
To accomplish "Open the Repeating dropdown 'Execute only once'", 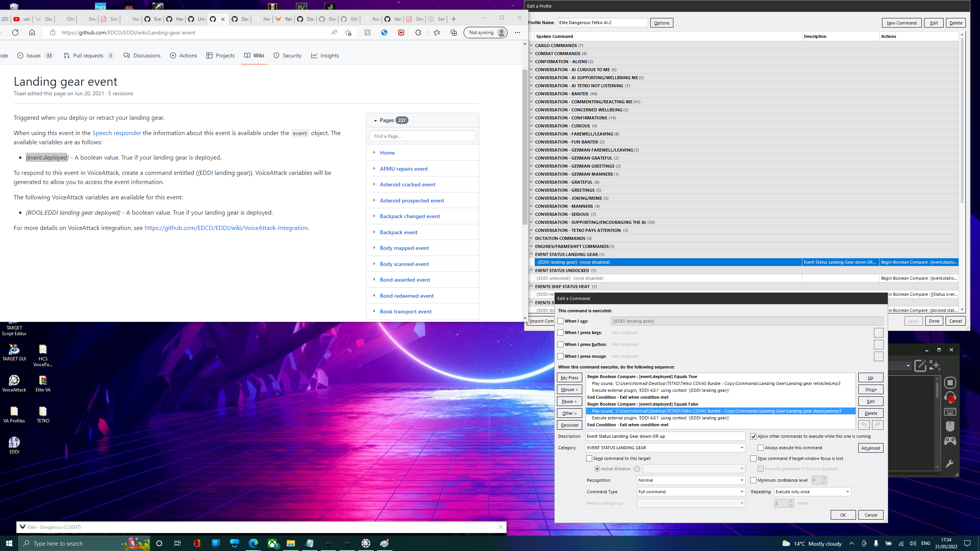I will tap(812, 492).
